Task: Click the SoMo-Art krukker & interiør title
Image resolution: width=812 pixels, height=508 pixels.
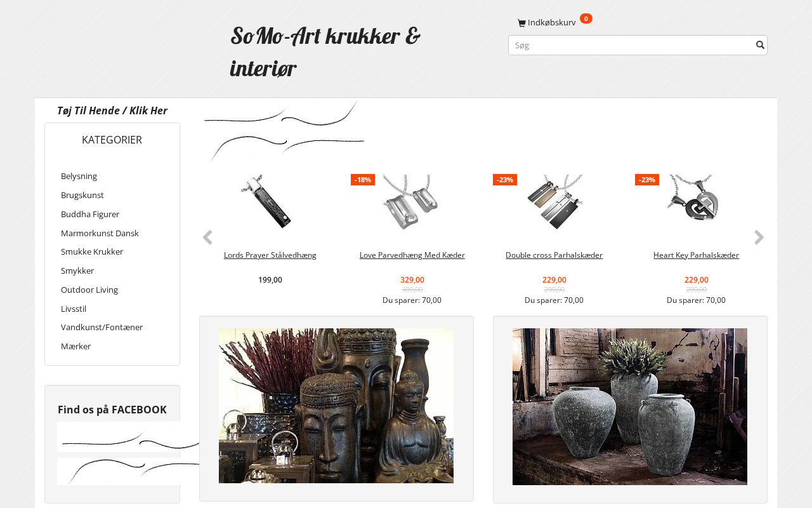Action: (x=325, y=51)
